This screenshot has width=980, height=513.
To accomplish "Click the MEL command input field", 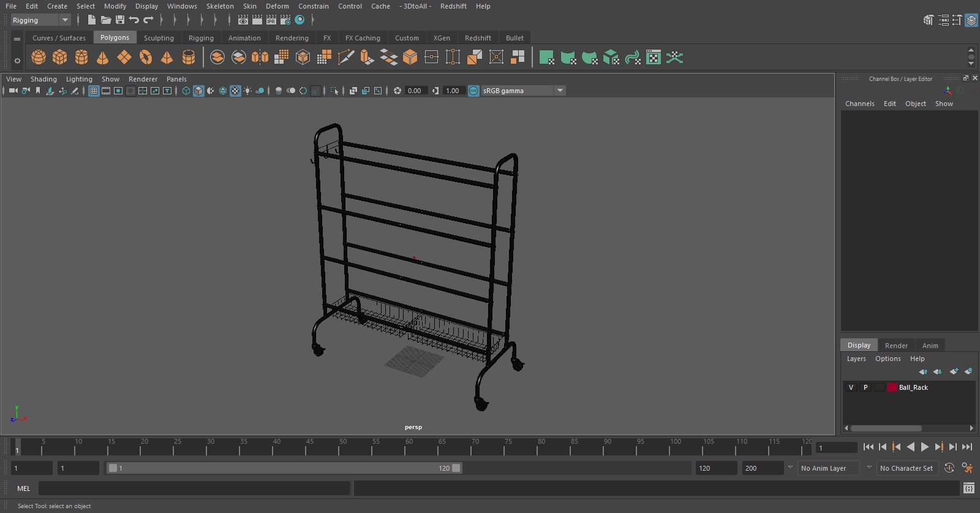I will point(194,488).
